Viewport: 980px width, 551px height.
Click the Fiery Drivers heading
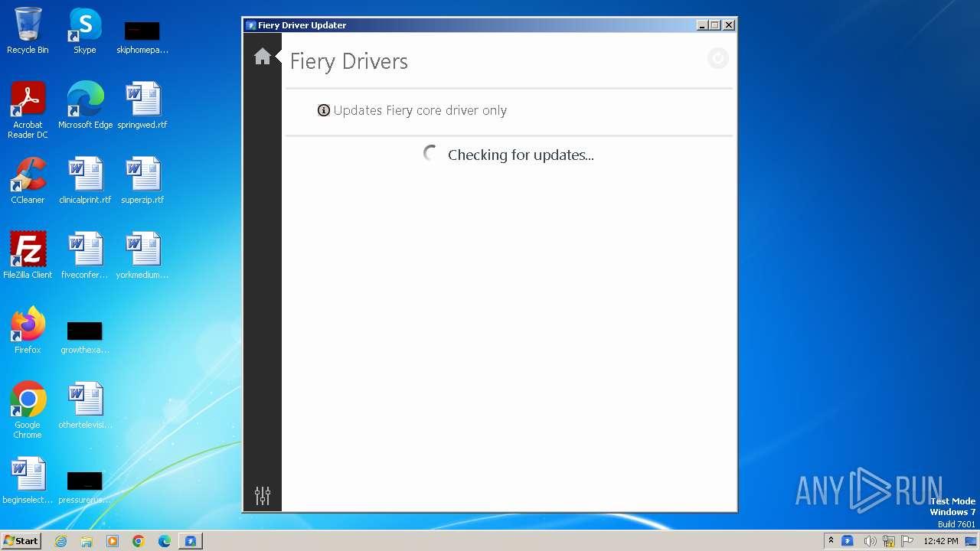click(349, 61)
